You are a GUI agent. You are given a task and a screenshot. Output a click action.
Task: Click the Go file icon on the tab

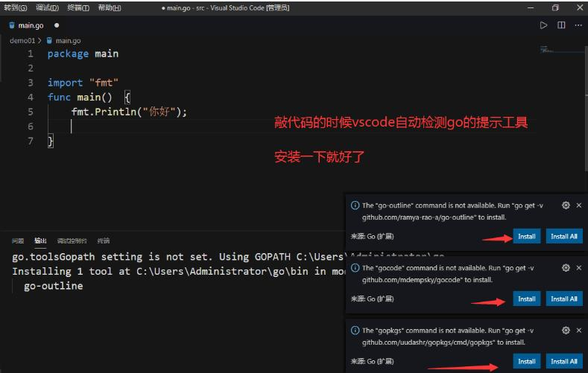click(x=12, y=25)
